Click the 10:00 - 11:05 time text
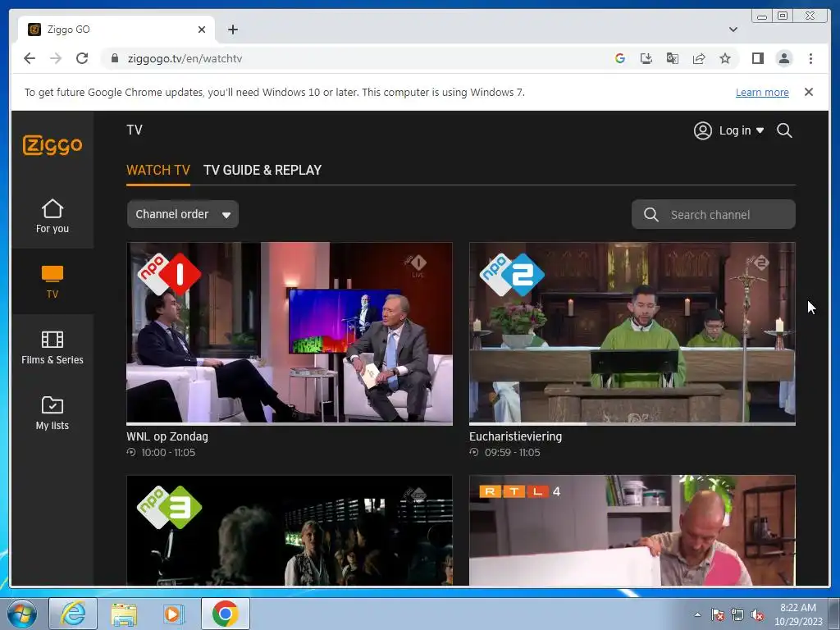Image resolution: width=840 pixels, height=630 pixels. click(168, 453)
